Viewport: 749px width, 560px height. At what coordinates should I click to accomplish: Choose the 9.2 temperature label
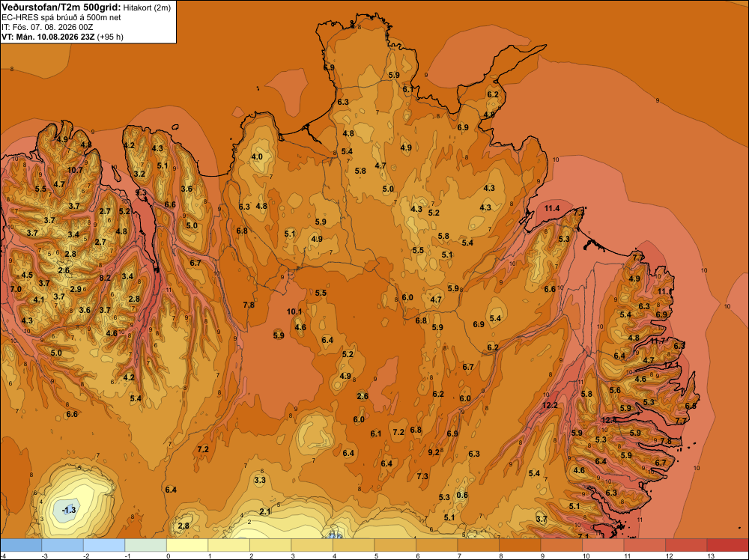(434, 452)
